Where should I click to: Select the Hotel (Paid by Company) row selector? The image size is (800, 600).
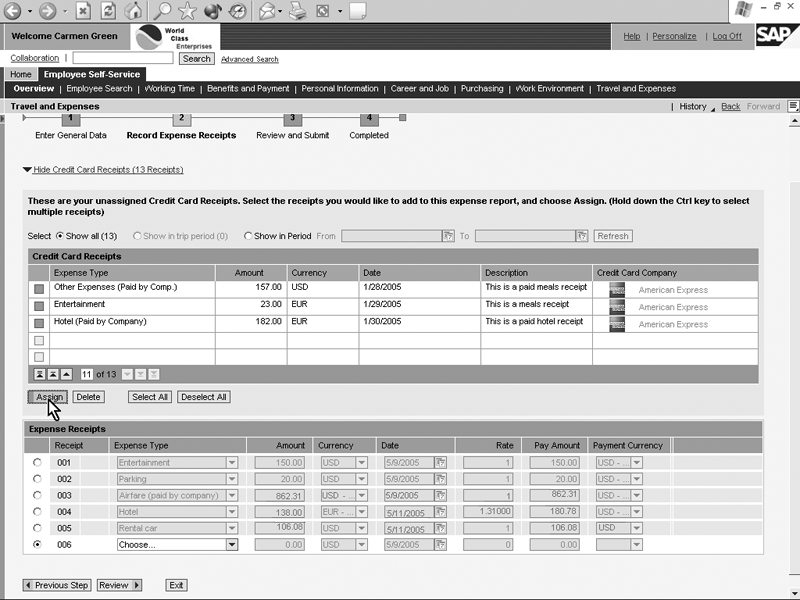(x=39, y=323)
